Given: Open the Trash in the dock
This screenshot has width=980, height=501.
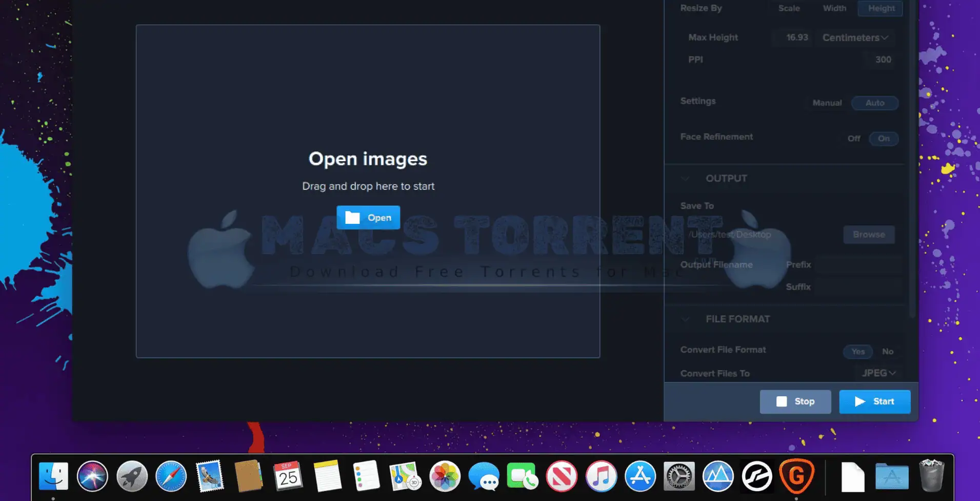Looking at the screenshot, I should tap(931, 476).
